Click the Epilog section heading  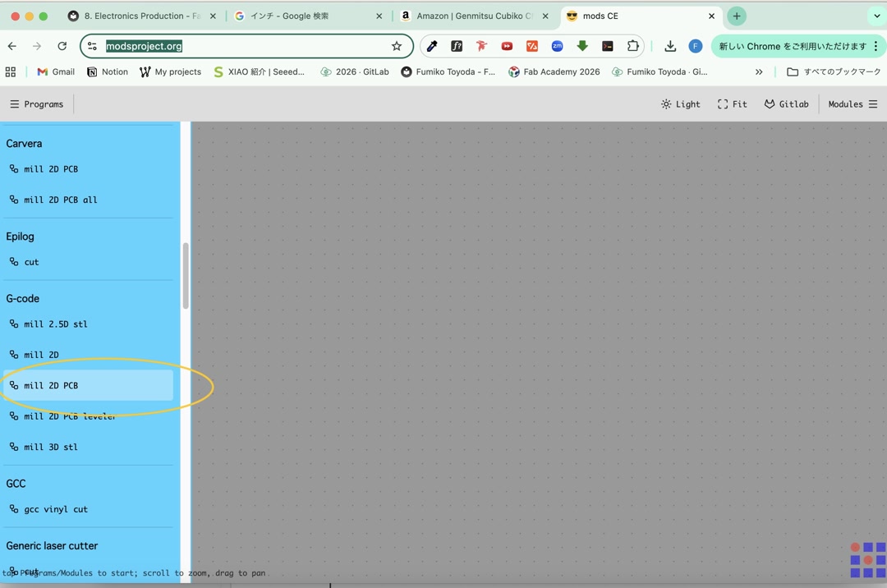(20, 237)
